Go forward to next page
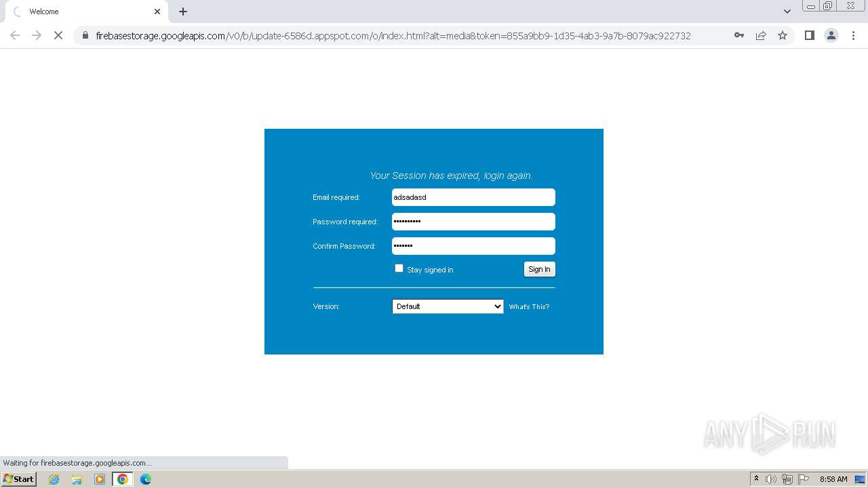868x488 pixels. tap(37, 35)
